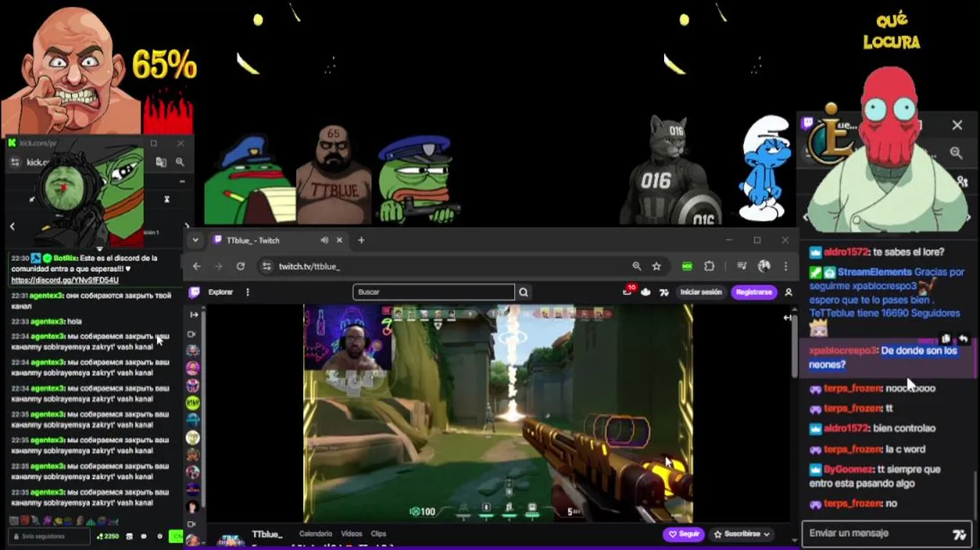980x550 pixels.
Task: Open the Suscribirse dropdown button
Action: coord(741,534)
